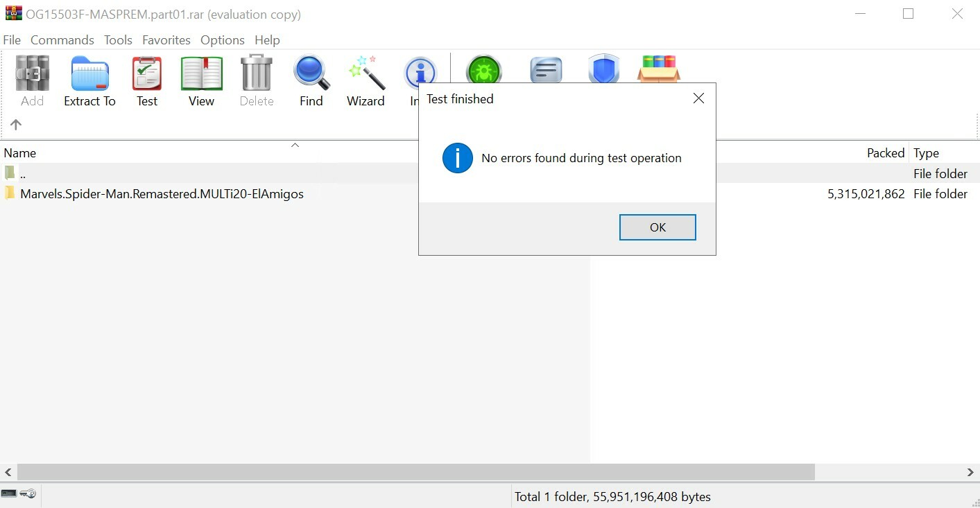Close the WinRAR main window
Screen dimensions: 980x508
point(957,14)
